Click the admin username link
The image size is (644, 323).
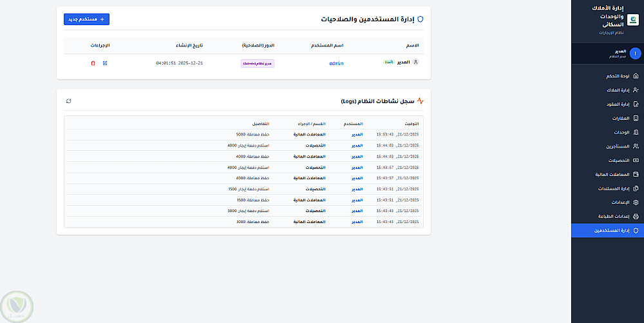point(336,63)
